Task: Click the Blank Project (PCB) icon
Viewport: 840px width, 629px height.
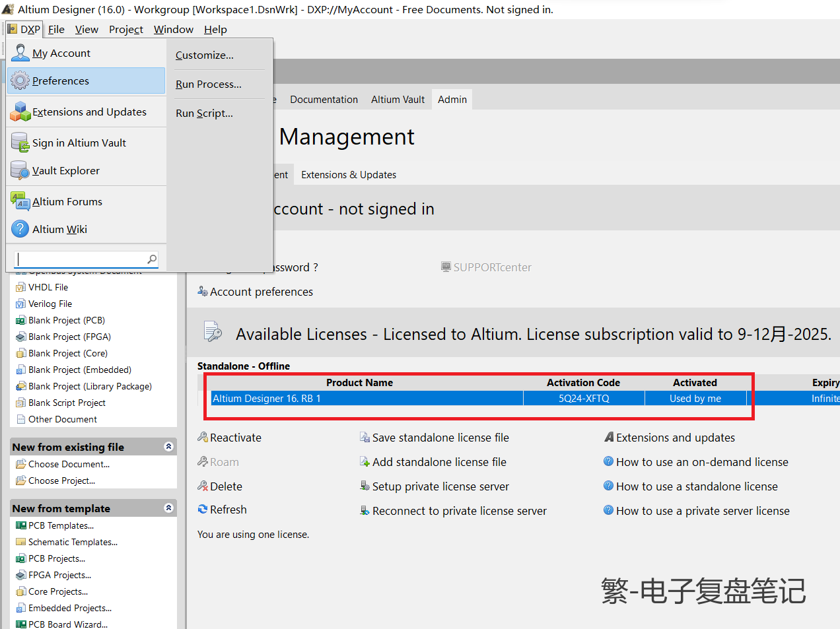Action: (20, 320)
